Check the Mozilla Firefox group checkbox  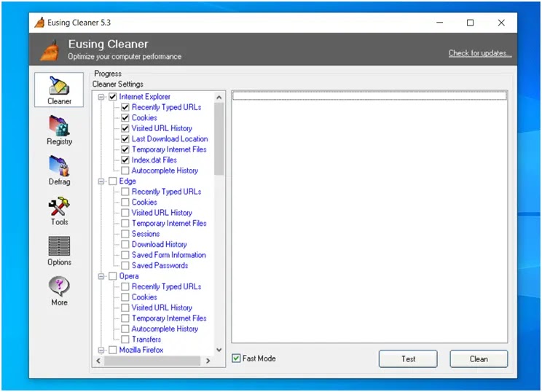pyautogui.click(x=113, y=350)
